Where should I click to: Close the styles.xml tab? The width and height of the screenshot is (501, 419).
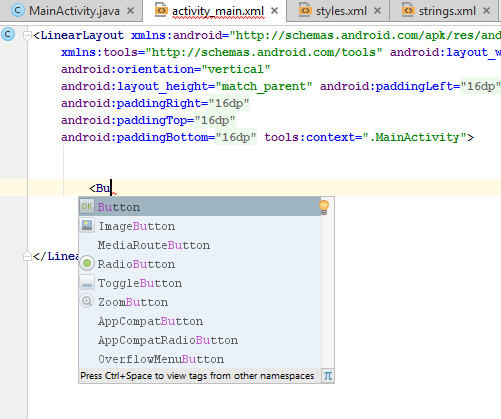[x=377, y=11]
